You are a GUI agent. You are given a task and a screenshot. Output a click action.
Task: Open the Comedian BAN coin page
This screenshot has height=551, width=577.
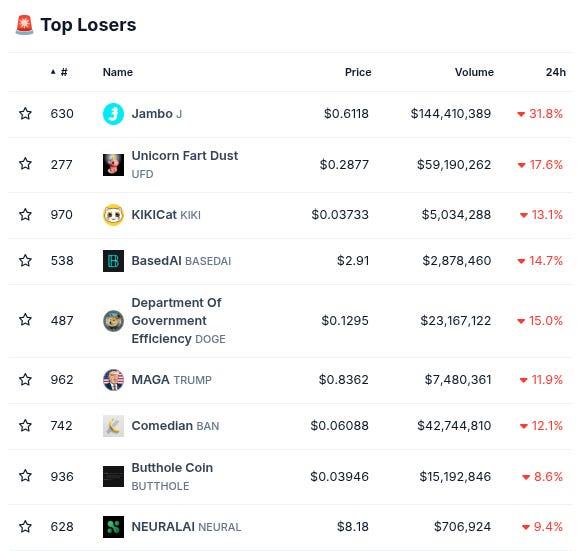[x=175, y=426]
